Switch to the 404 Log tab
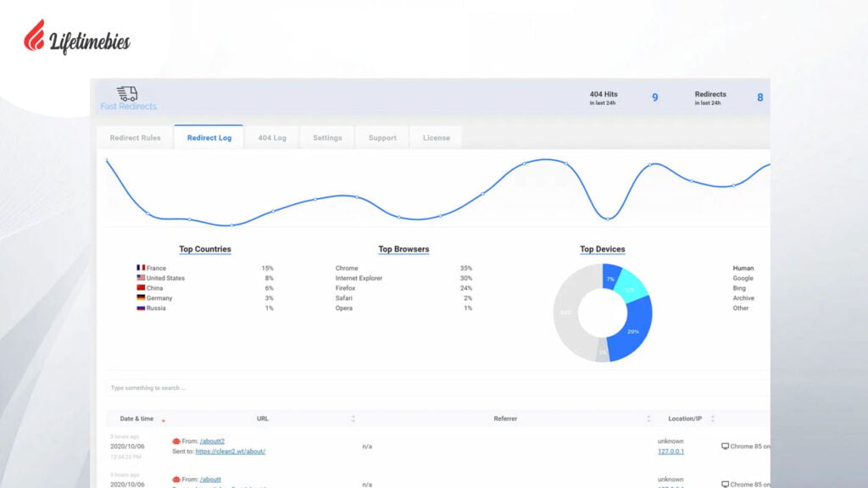This screenshot has width=868, height=488. [x=272, y=138]
